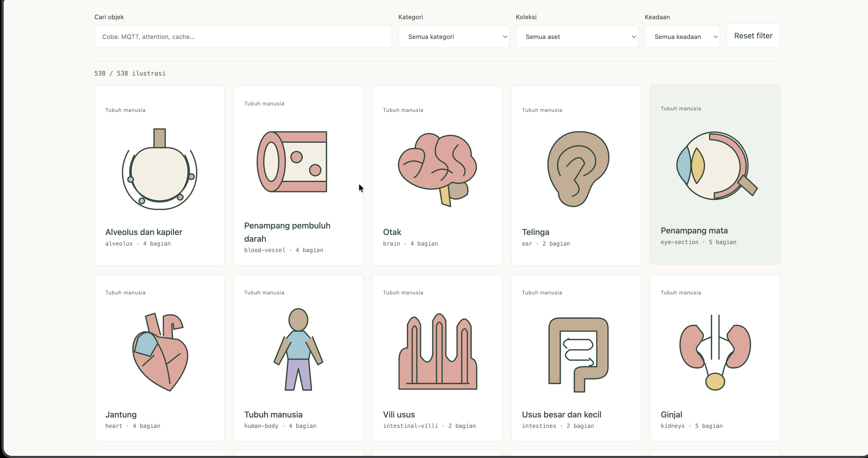
Task: Click the 'Vili usus' card title
Action: (399, 415)
